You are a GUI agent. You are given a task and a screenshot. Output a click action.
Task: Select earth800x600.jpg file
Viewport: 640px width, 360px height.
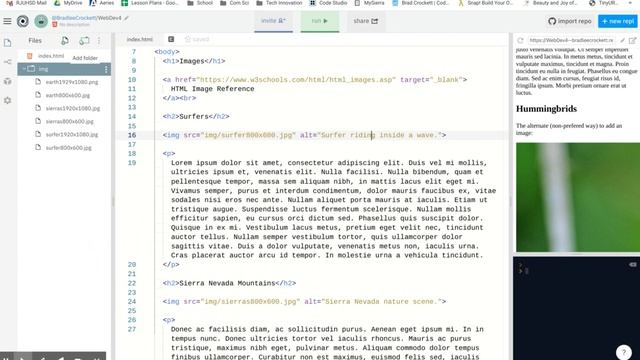68,95
